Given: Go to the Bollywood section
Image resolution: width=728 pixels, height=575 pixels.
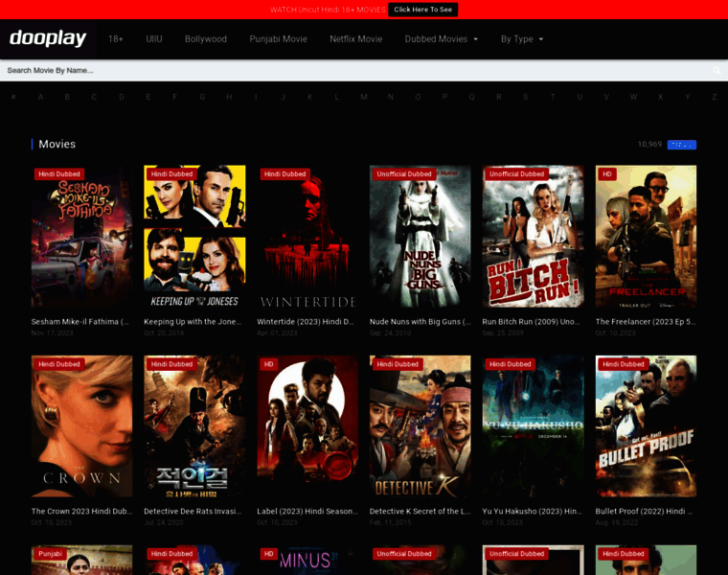Looking at the screenshot, I should (206, 39).
